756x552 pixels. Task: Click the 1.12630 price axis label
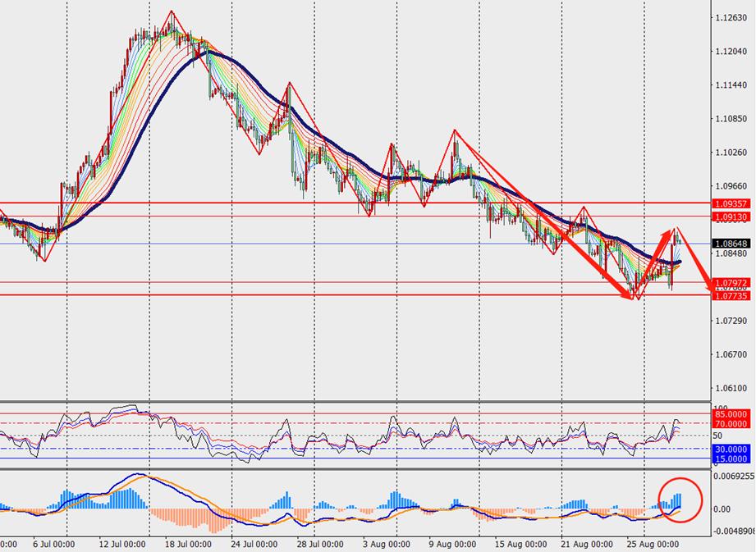(x=730, y=17)
